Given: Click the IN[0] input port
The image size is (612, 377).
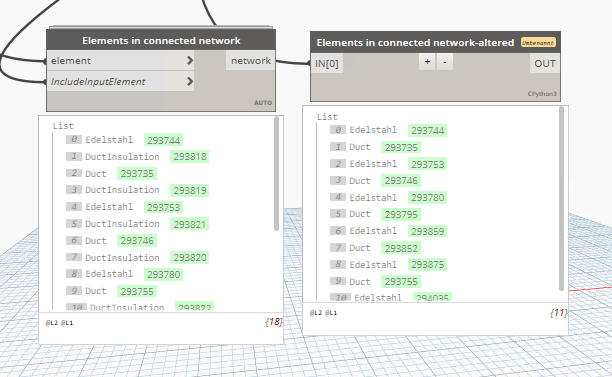Looking at the screenshot, I should click(327, 64).
